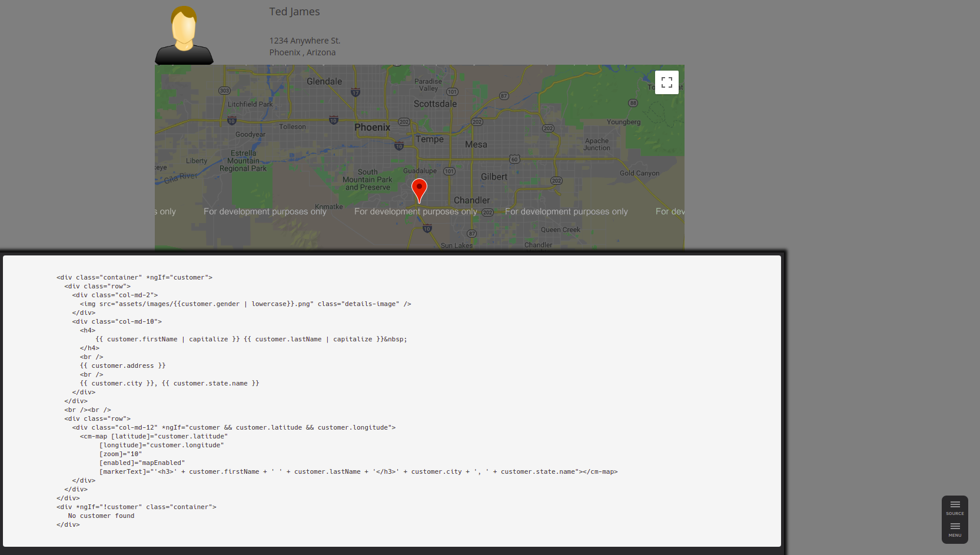Click the Route 202 shield near Scottsdale

[477, 122]
